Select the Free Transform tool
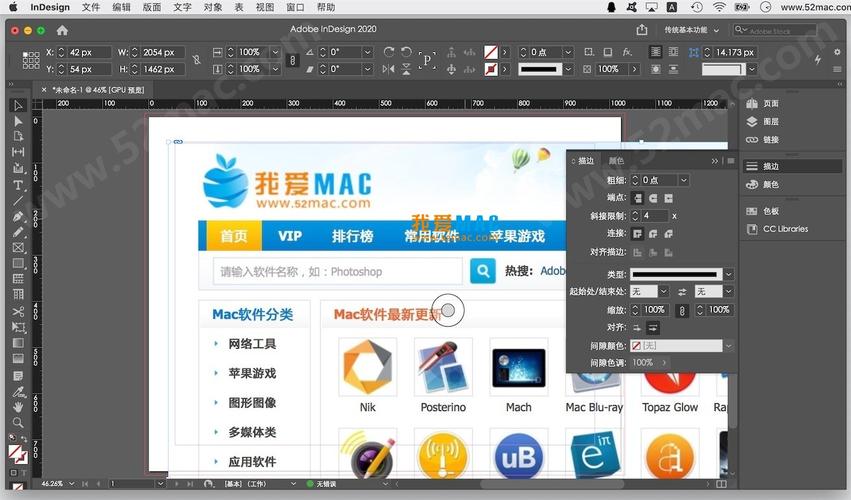Image resolution: width=851 pixels, height=500 pixels. (x=18, y=327)
